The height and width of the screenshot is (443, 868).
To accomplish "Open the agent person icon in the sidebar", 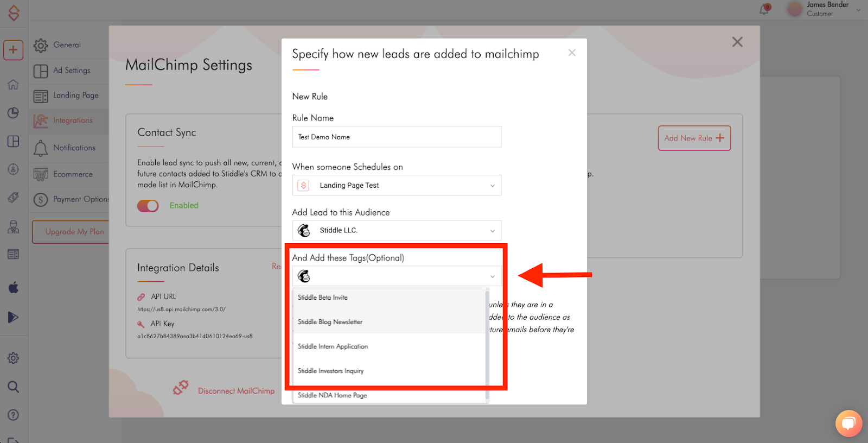I will [x=13, y=227].
